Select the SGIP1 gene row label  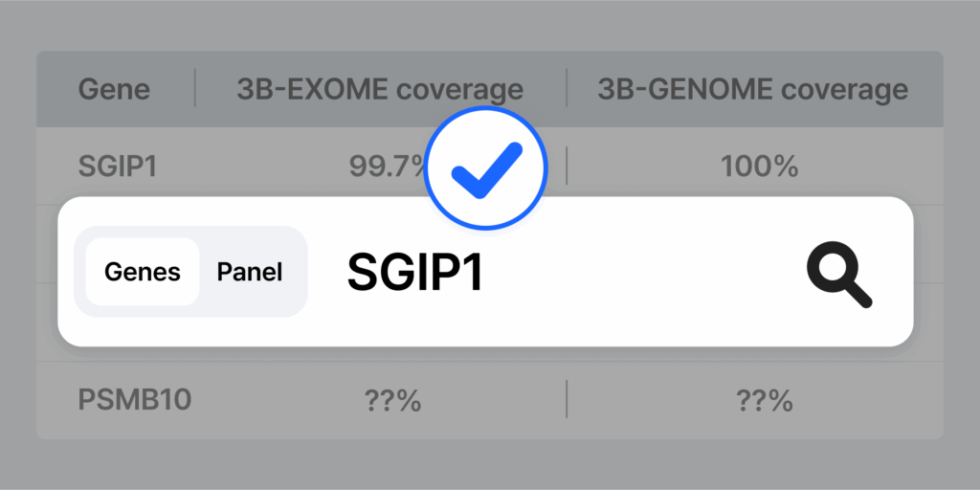tap(117, 167)
